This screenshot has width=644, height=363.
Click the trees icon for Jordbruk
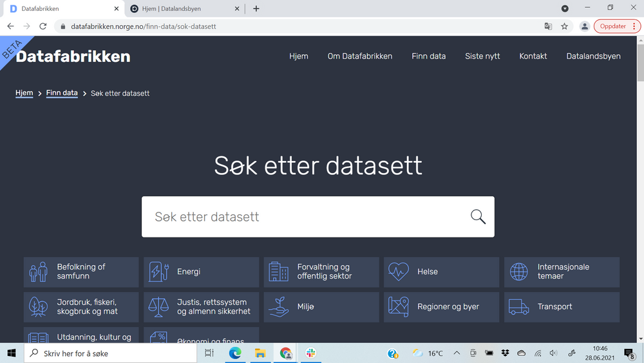(38, 307)
